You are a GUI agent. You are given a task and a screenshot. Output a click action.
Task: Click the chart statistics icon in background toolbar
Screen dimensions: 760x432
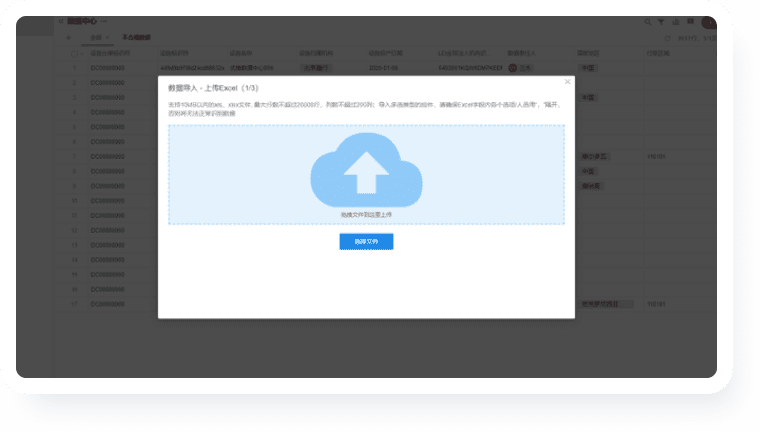676,22
